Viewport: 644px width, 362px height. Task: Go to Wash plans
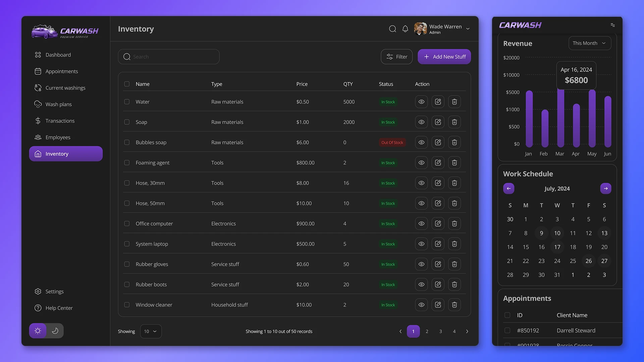(x=58, y=104)
